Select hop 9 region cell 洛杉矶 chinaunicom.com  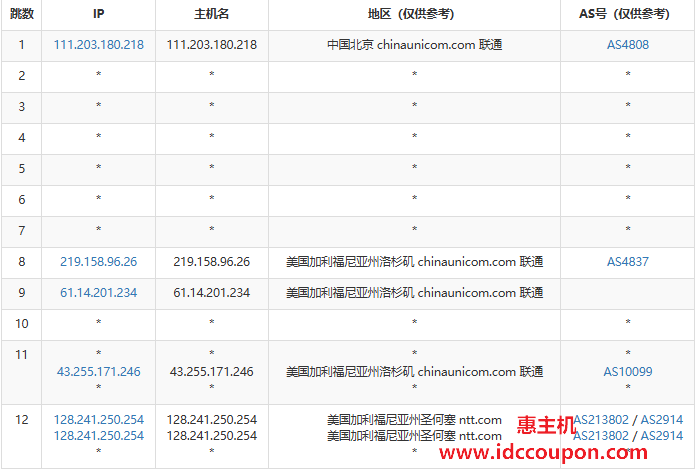pyautogui.click(x=414, y=293)
